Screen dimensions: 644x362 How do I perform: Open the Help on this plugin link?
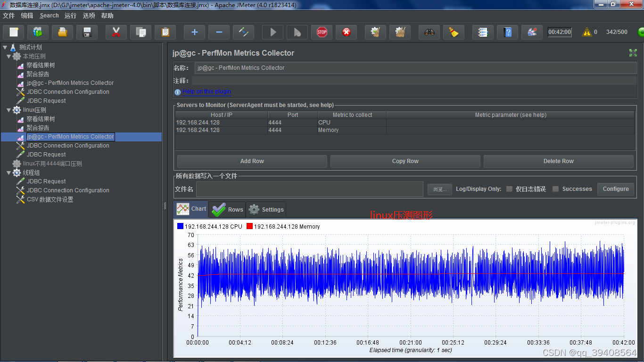[206, 91]
